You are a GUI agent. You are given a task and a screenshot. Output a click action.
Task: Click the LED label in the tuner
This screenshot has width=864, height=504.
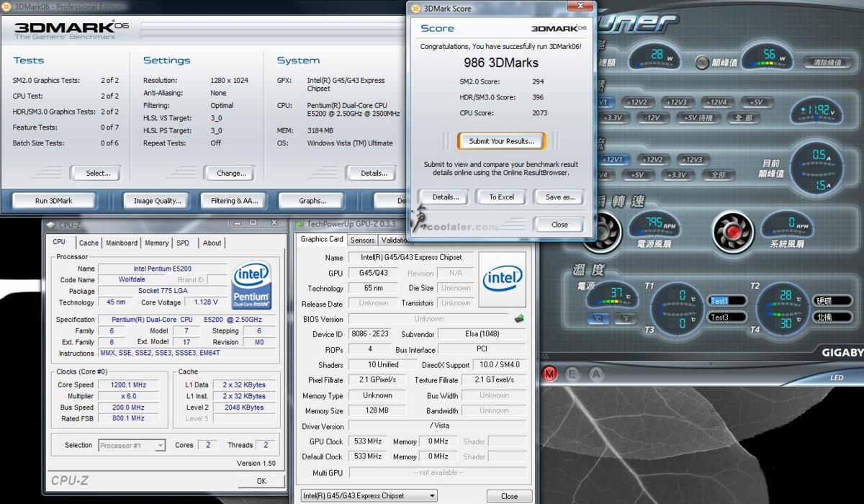(x=837, y=377)
